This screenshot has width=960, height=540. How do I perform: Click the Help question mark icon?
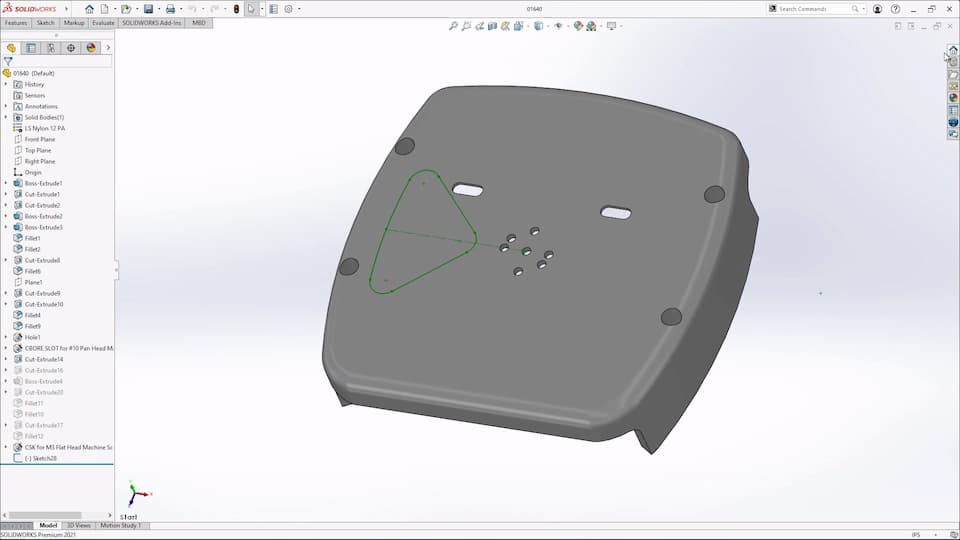(896, 9)
